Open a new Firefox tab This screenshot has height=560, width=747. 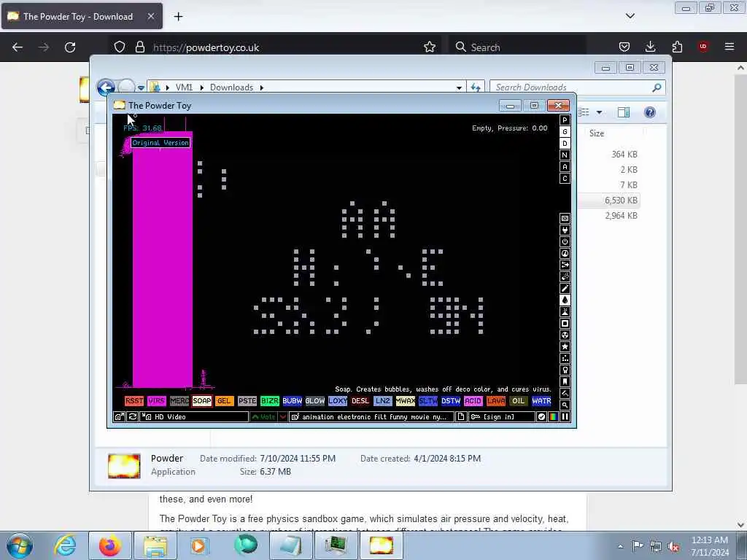click(x=178, y=17)
